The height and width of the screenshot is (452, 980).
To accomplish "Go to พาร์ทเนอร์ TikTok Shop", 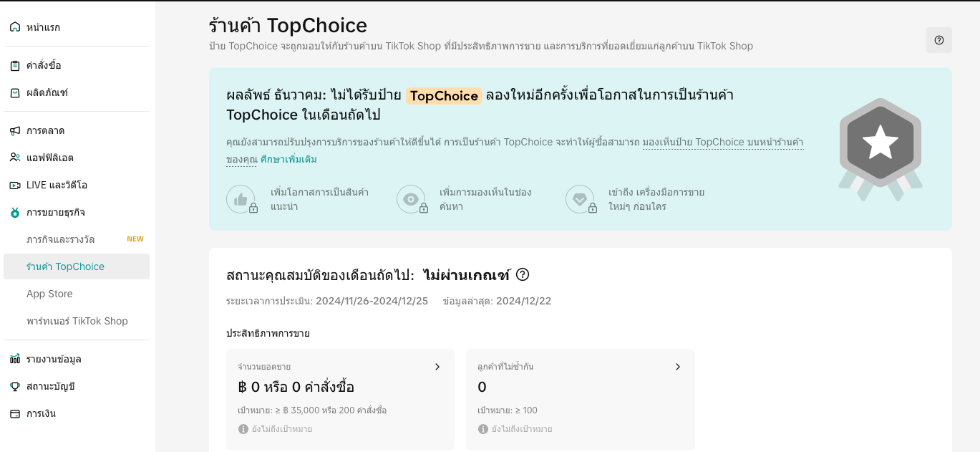I will tap(77, 321).
